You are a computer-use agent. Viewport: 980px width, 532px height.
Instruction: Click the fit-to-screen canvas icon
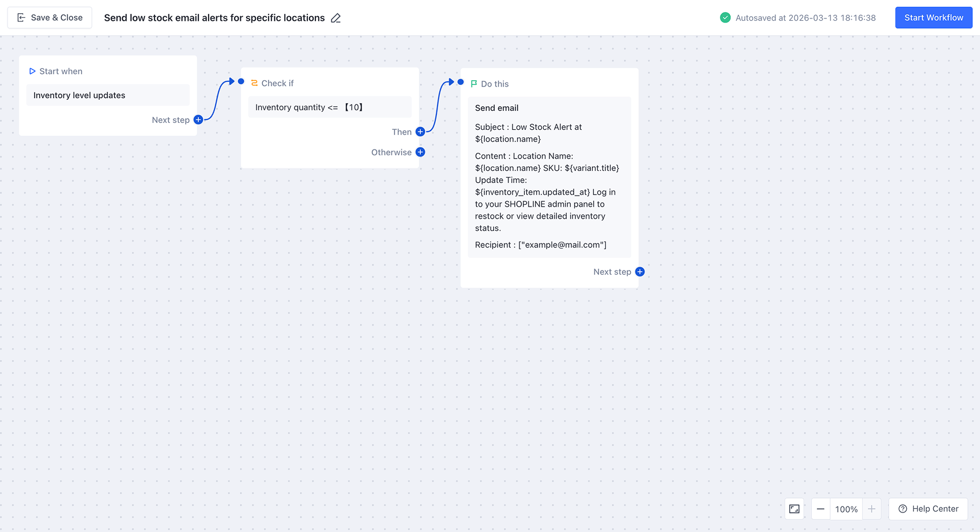(794, 509)
